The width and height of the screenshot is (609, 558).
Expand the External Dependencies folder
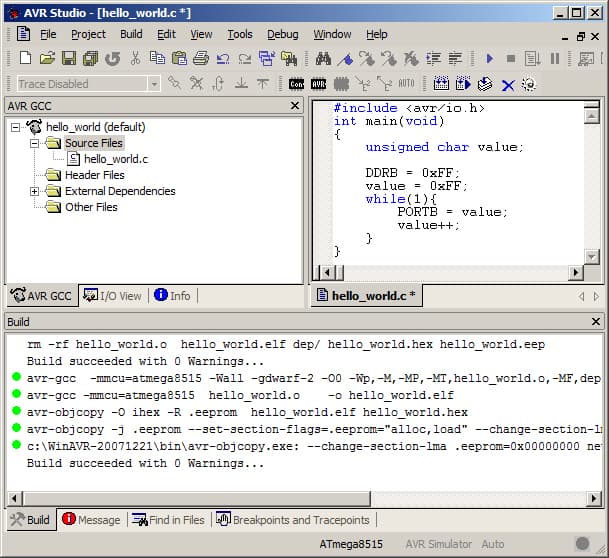[35, 191]
